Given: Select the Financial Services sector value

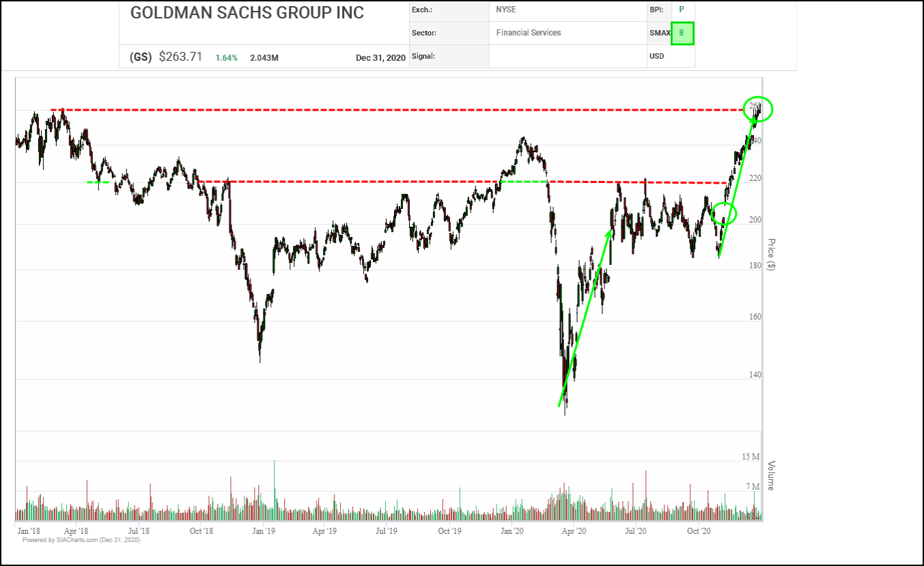Looking at the screenshot, I should [529, 32].
